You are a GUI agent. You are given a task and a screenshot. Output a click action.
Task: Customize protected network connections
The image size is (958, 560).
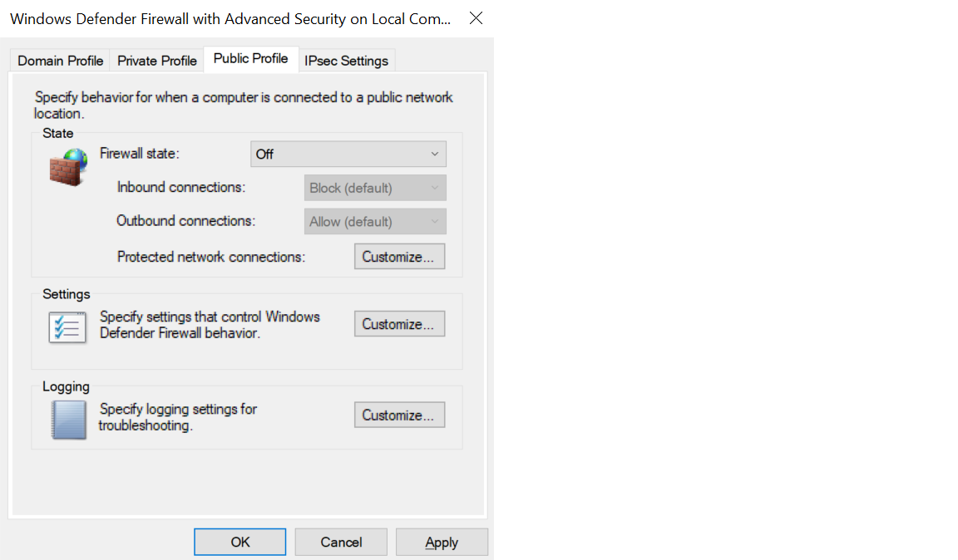point(399,257)
